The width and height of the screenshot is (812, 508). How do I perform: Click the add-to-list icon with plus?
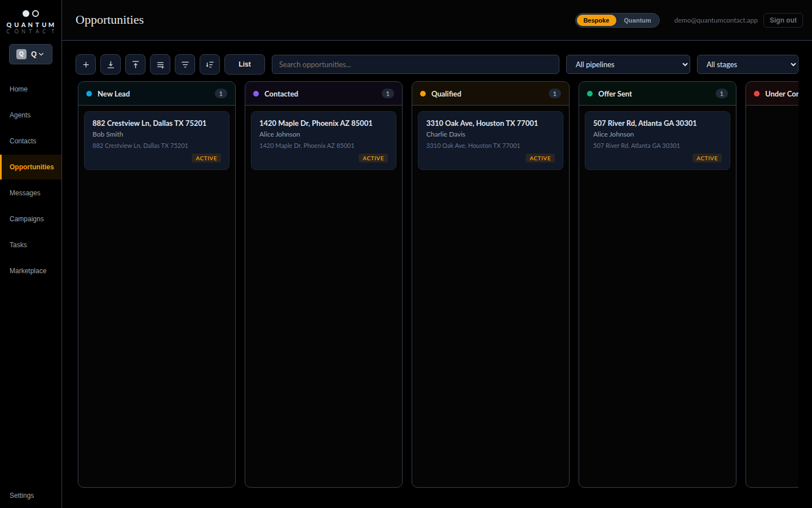coord(160,64)
